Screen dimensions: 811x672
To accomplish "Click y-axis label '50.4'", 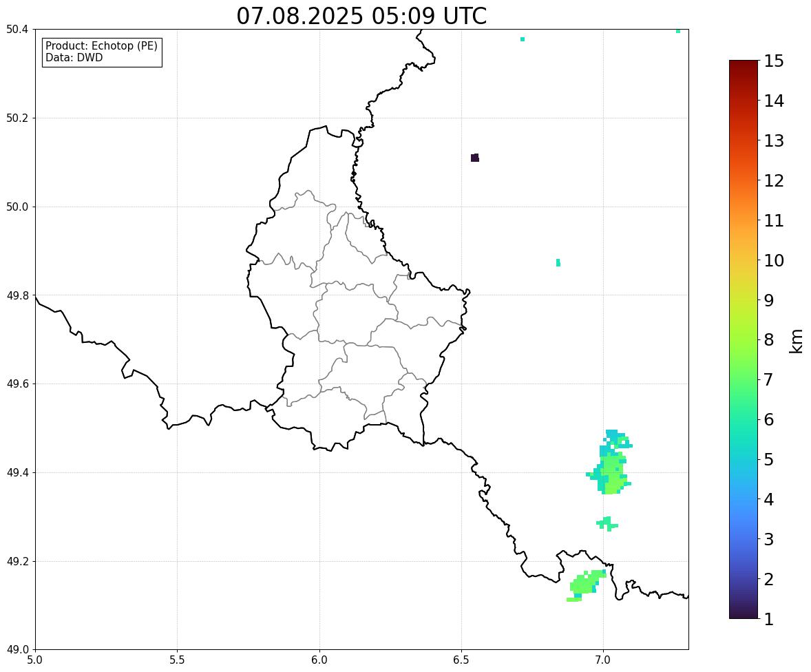I will click(x=17, y=30).
